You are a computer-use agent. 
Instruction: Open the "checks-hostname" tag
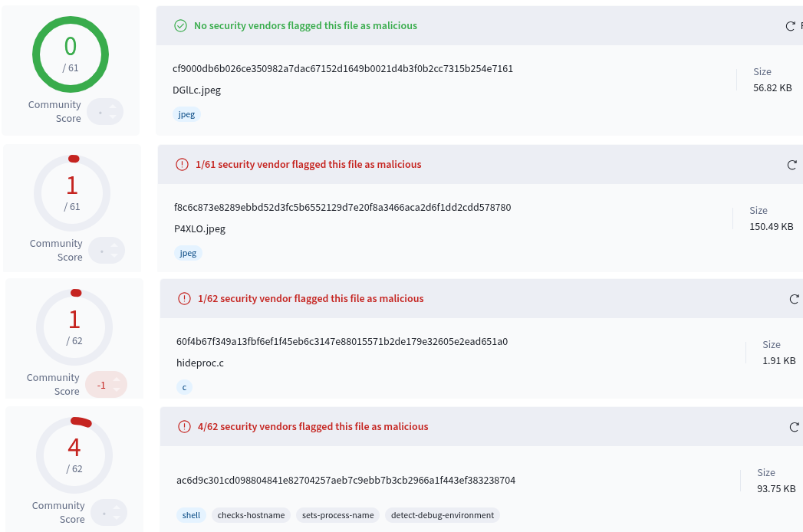tap(251, 515)
